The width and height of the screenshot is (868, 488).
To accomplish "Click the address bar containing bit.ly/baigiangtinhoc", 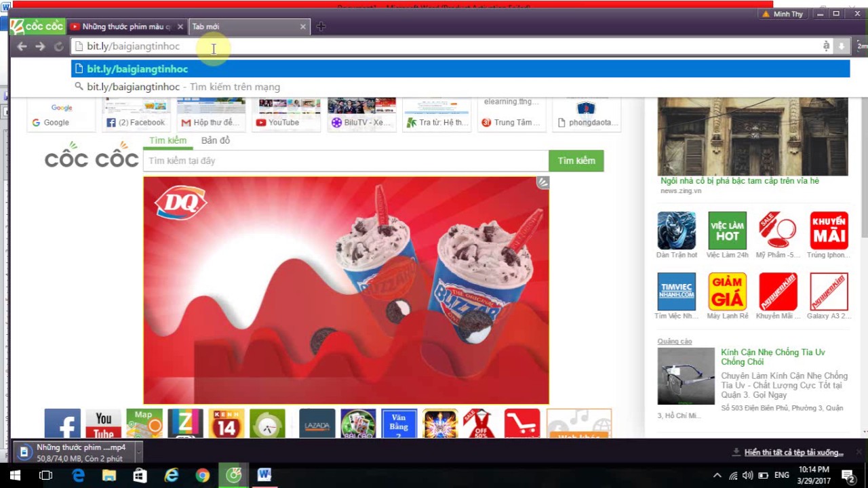I will (x=448, y=46).
